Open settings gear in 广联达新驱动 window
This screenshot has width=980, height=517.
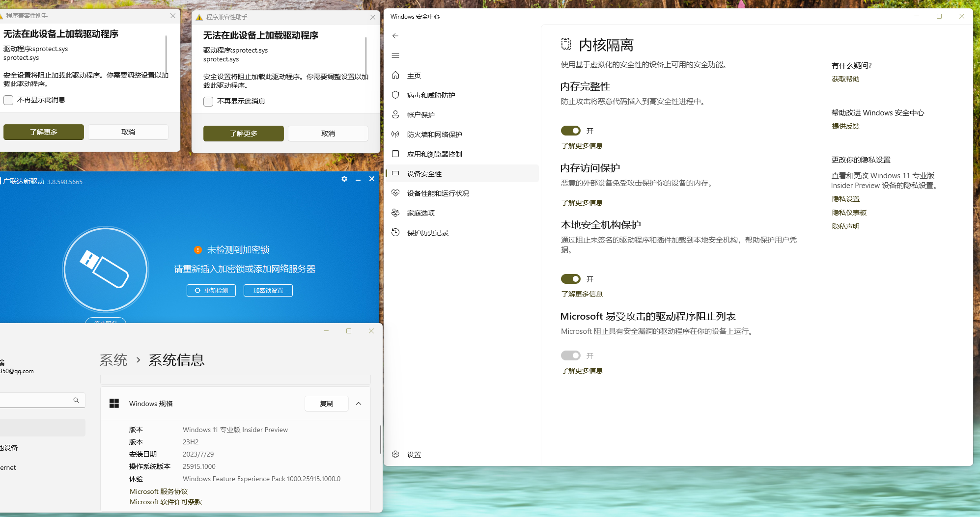[x=344, y=179]
